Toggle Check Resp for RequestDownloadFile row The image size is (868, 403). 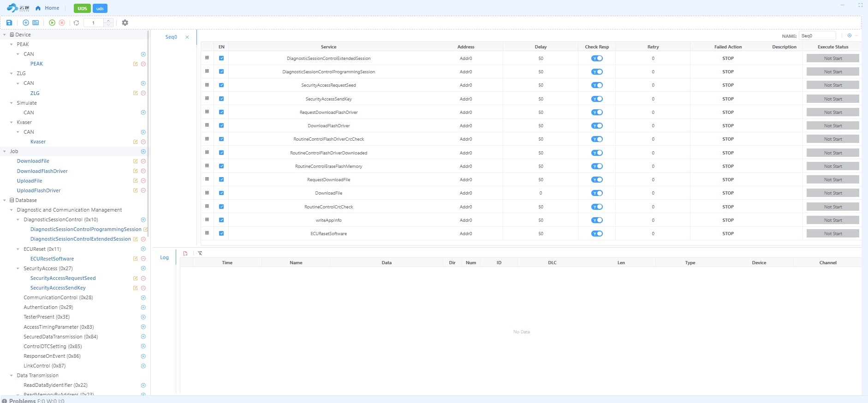tap(597, 180)
